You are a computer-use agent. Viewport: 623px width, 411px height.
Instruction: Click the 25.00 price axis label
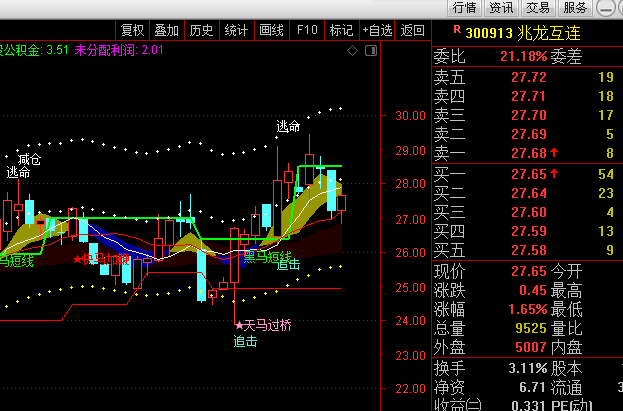(x=410, y=287)
